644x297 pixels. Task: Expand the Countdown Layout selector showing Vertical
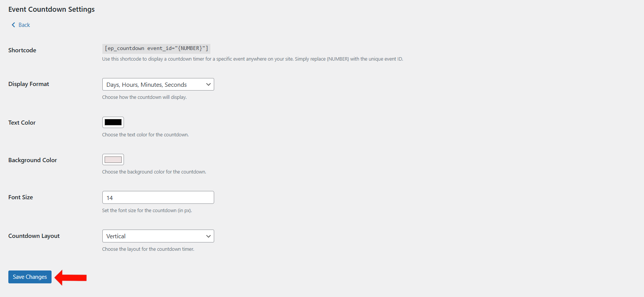coord(158,236)
